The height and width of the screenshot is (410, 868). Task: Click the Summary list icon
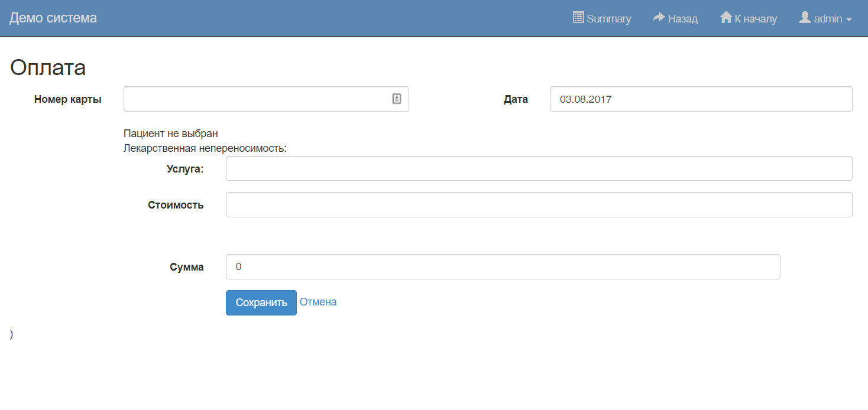(x=578, y=18)
